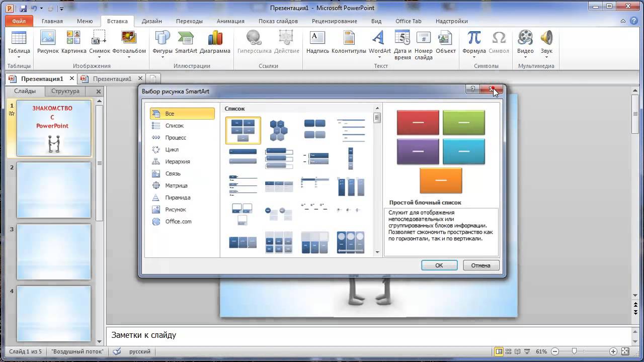The height and width of the screenshot is (362, 644).
Task: Insert an Объект via ribbon icon
Action: [x=445, y=38]
